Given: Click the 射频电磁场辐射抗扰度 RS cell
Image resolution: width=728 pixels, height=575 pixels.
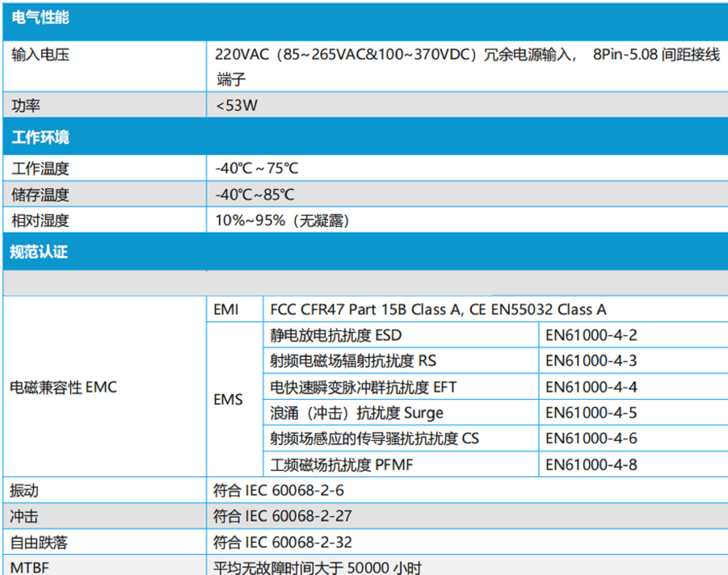Looking at the screenshot, I should [401, 361].
